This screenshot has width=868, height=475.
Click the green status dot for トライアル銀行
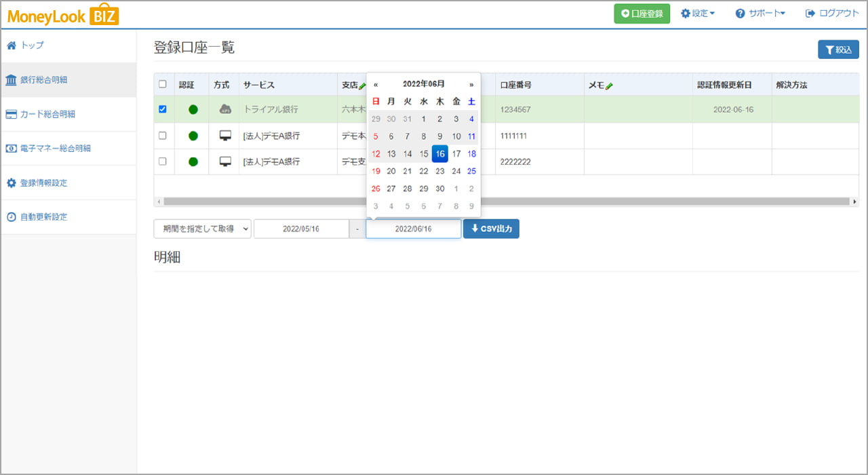[x=193, y=109]
